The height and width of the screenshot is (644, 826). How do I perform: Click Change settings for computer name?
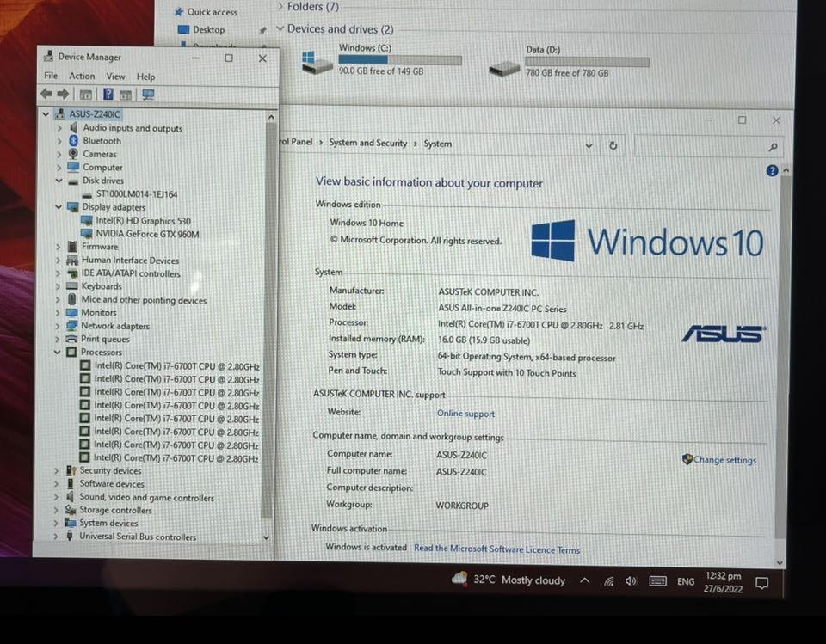pos(724,460)
